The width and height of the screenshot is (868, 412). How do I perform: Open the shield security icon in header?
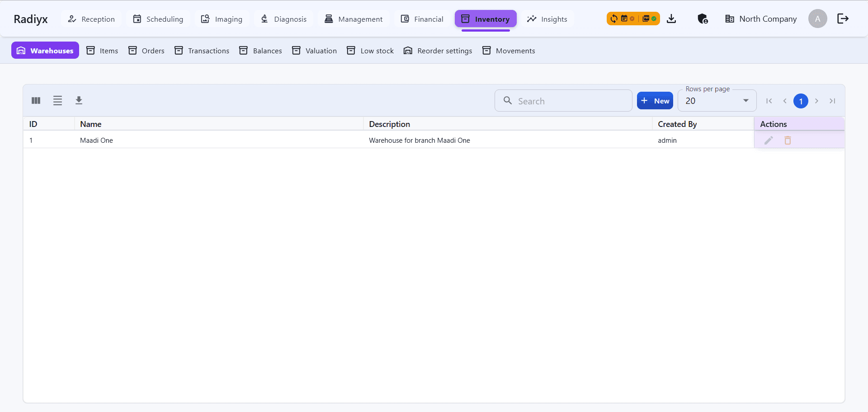pos(702,19)
